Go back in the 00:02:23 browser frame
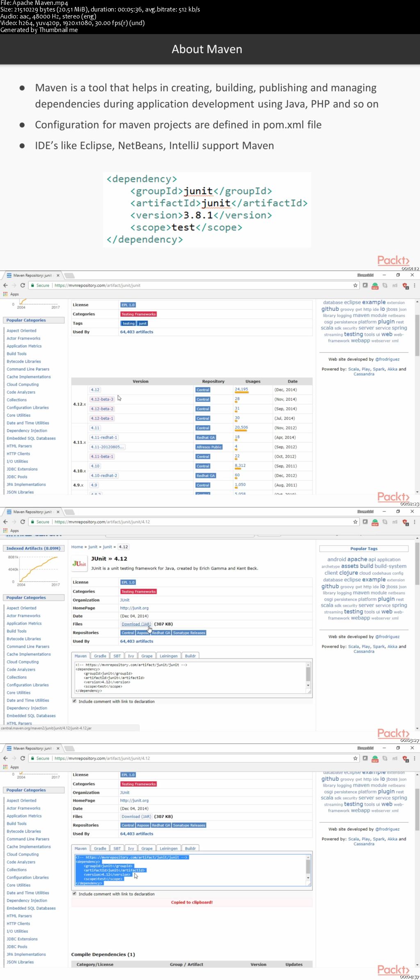The image size is (420, 980). coord(5,285)
